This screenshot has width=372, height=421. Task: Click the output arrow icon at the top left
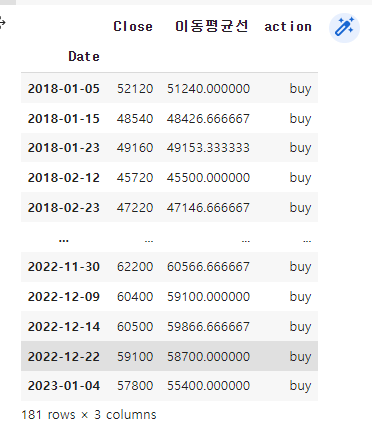point(2,23)
